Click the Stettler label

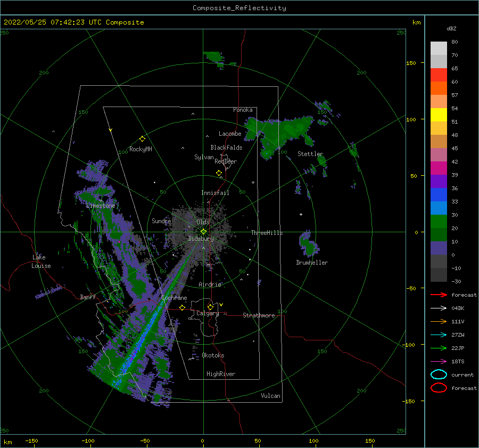[310, 154]
